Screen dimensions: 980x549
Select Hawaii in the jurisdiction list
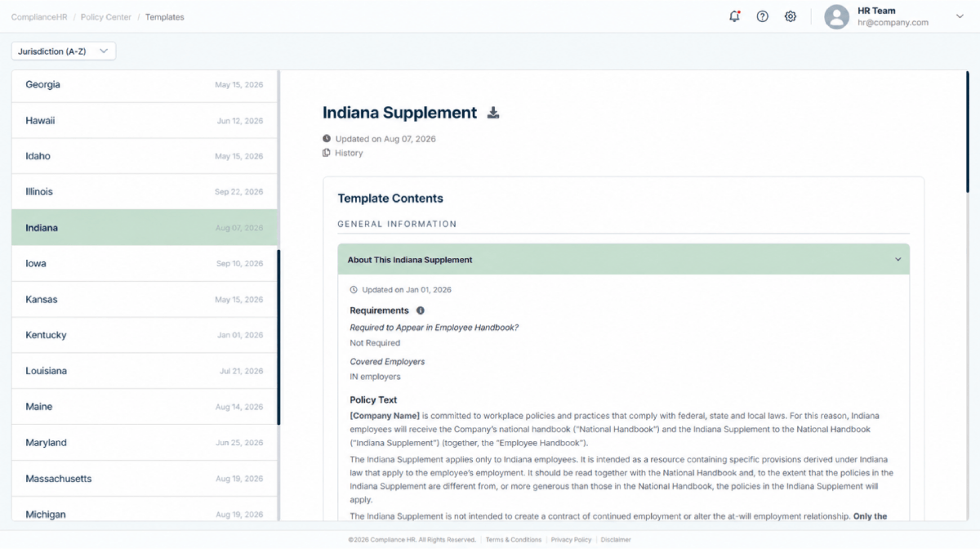[145, 121]
